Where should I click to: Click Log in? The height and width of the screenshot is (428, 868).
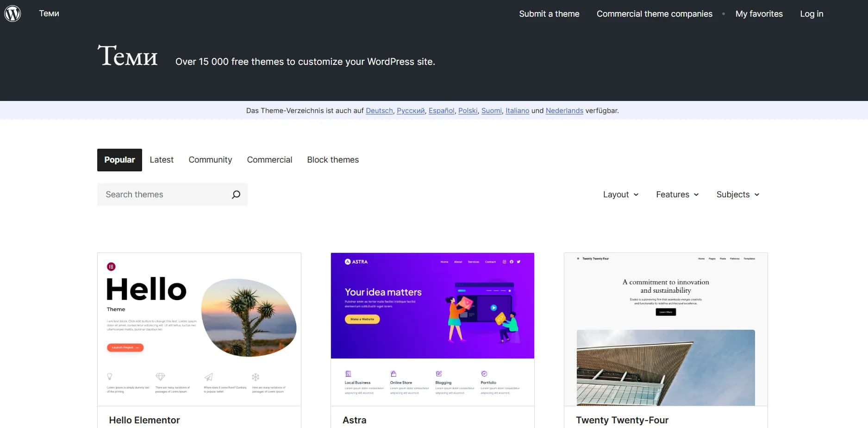[x=812, y=14]
